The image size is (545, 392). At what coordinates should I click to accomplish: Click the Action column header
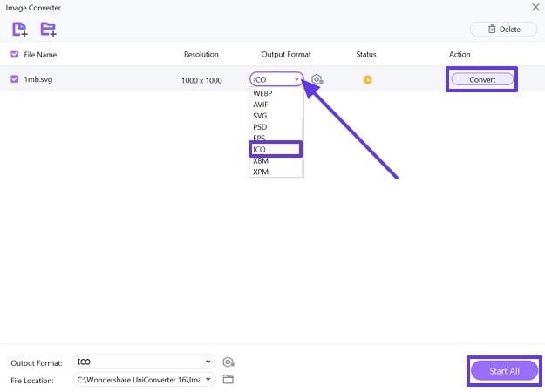click(x=460, y=54)
